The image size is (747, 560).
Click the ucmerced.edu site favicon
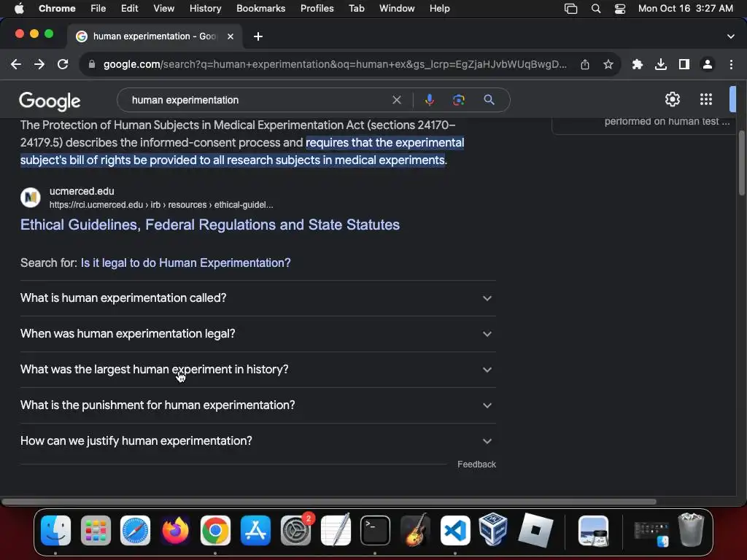(x=31, y=197)
